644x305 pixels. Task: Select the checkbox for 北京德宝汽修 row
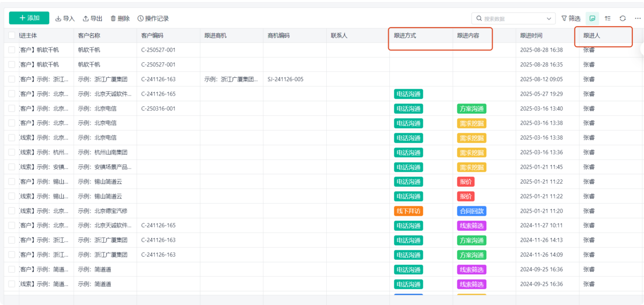click(x=12, y=211)
